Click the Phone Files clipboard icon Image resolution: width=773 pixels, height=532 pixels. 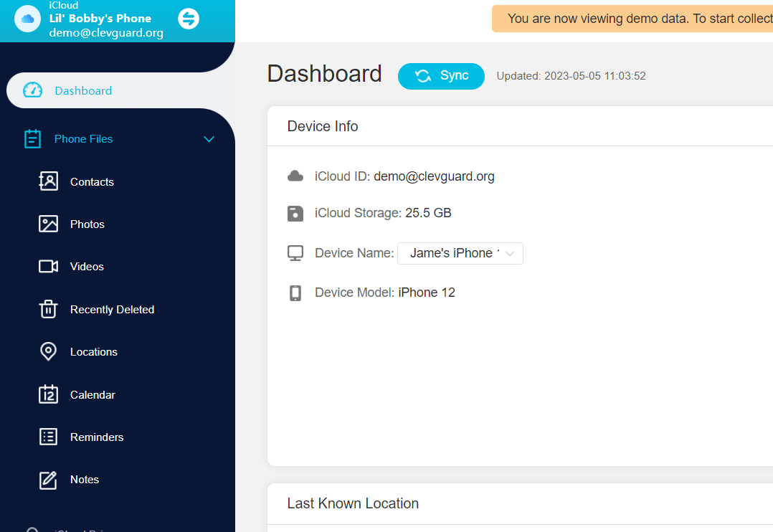[x=32, y=139]
